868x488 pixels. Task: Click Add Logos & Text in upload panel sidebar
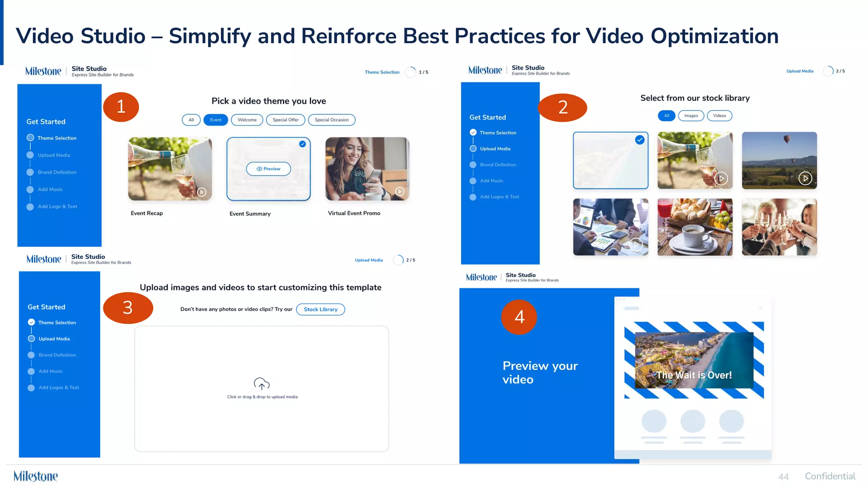(53, 388)
